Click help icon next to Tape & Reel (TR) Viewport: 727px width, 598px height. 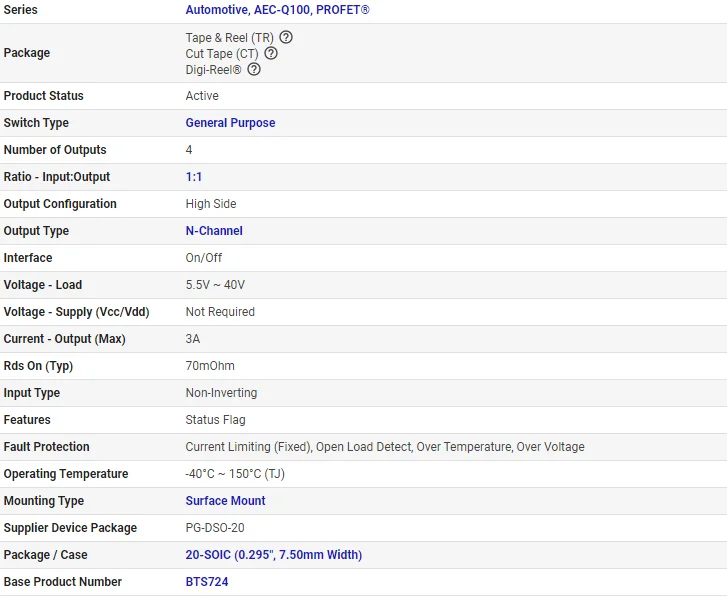tap(286, 37)
